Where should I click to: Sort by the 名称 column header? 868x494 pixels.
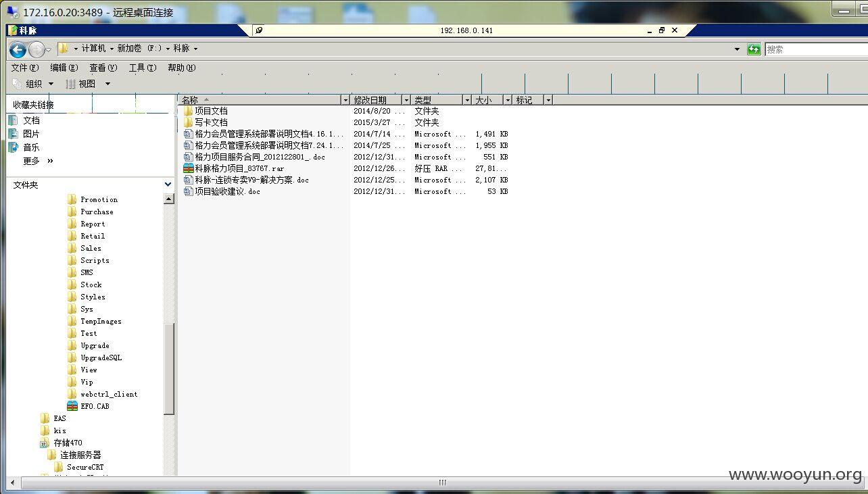[x=260, y=100]
